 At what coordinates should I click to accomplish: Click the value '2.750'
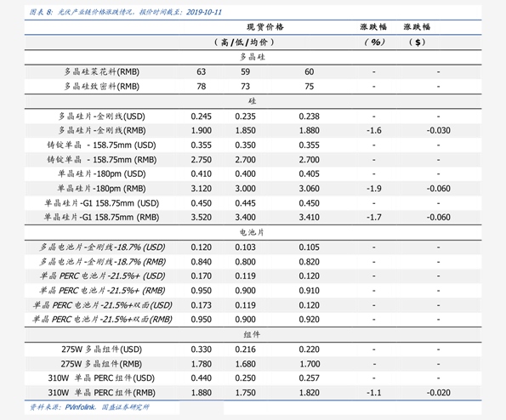click(201, 160)
